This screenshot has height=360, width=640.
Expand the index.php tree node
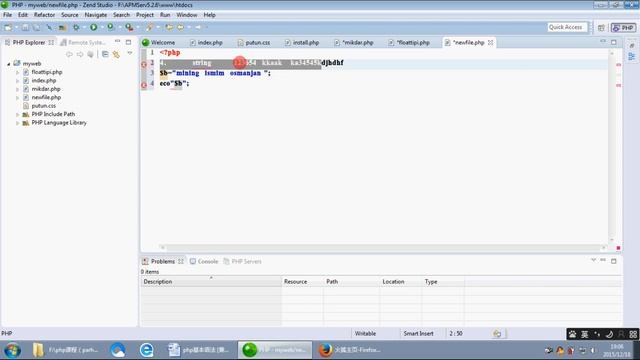click(x=18, y=81)
